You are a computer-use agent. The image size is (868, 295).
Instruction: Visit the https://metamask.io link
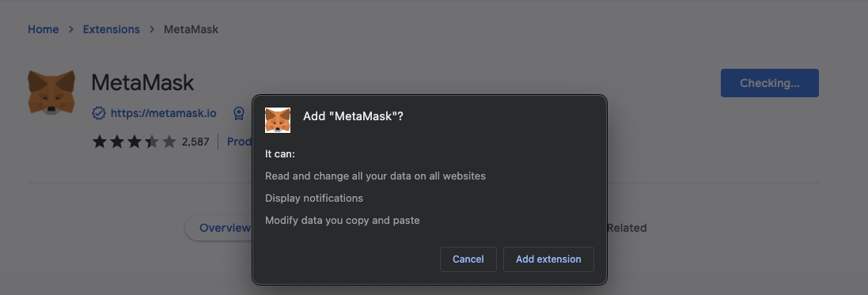pos(163,113)
